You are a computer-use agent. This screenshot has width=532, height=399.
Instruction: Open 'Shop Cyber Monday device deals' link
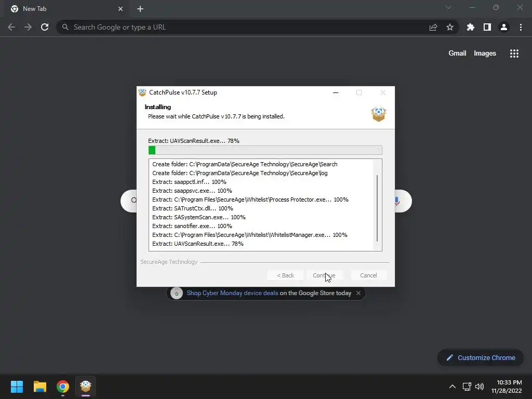pyautogui.click(x=232, y=293)
